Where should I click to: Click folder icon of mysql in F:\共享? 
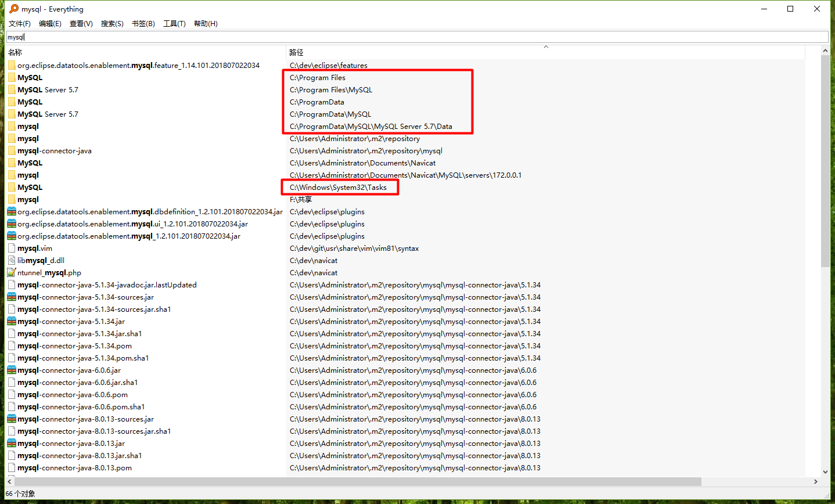[12, 199]
